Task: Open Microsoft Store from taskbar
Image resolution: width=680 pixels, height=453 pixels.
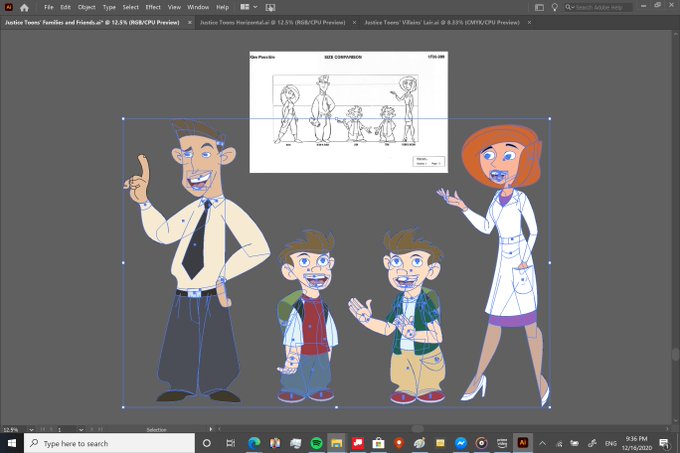Action: click(378, 443)
